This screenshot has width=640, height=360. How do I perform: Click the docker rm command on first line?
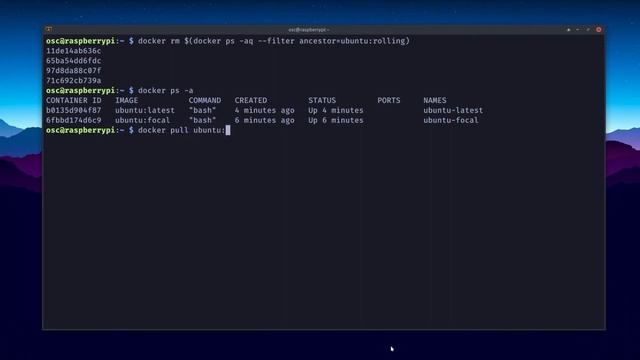coord(159,41)
